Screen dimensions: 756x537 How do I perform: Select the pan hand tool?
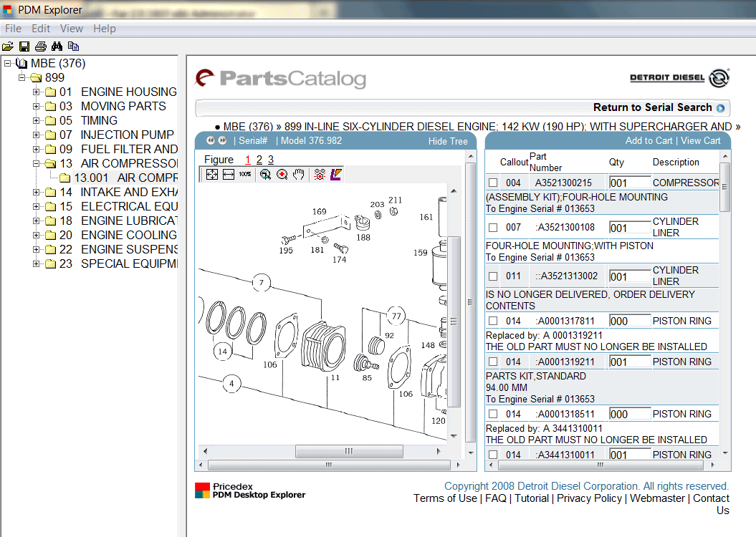[x=299, y=175]
